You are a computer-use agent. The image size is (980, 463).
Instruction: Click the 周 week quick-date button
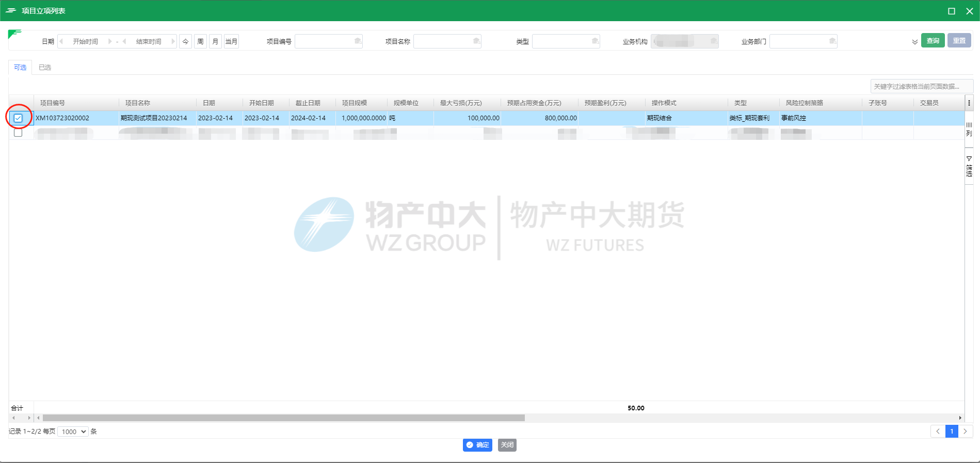point(200,41)
